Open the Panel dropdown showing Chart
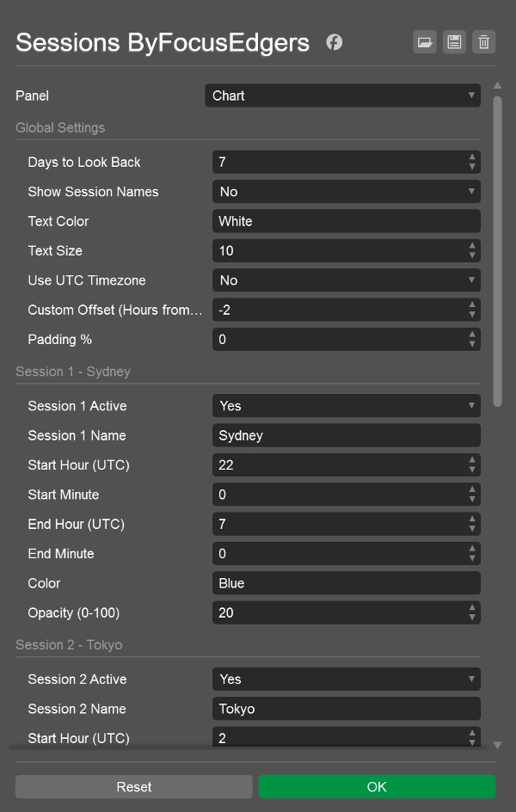This screenshot has height=812, width=516. (342, 95)
